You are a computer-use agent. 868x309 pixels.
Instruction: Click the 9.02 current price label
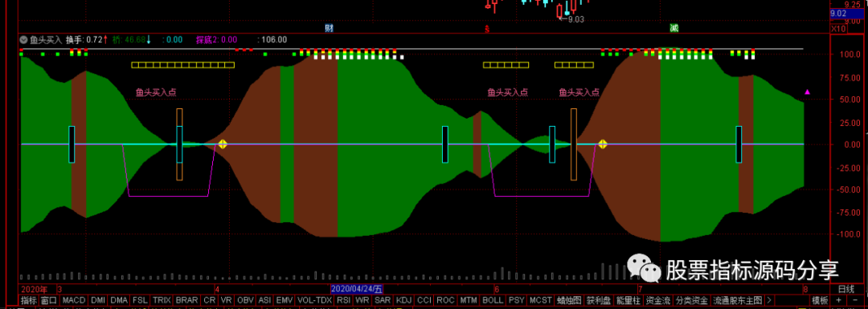tap(838, 14)
